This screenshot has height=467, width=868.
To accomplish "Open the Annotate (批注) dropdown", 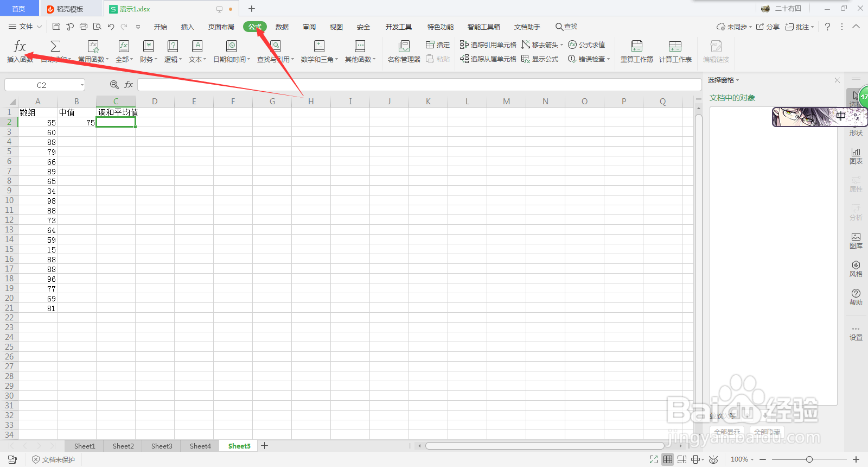I will 800,27.
